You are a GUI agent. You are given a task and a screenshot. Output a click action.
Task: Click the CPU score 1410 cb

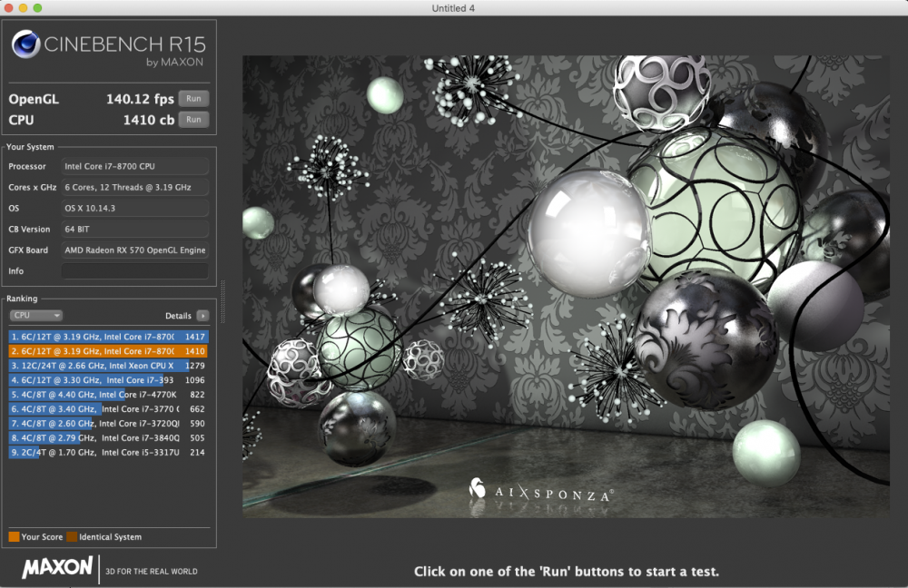pos(148,120)
